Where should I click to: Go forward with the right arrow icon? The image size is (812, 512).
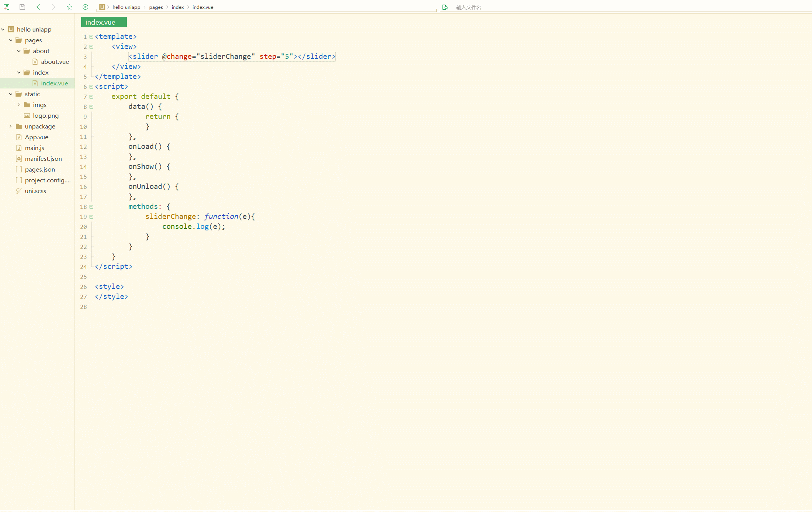pyautogui.click(x=54, y=7)
